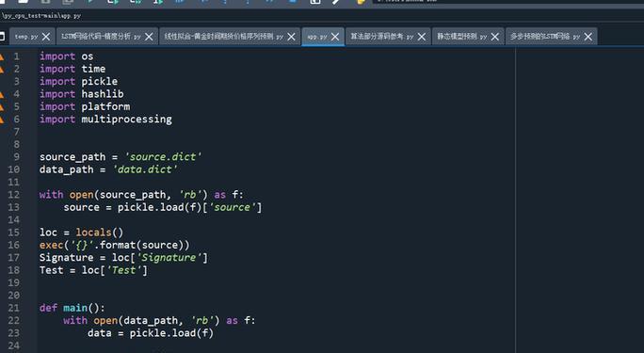Click the warning triangle on line 6
644x353 pixels.
coord(2,120)
